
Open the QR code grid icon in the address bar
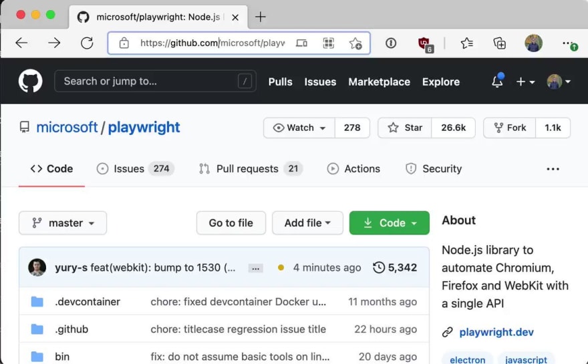(x=329, y=43)
